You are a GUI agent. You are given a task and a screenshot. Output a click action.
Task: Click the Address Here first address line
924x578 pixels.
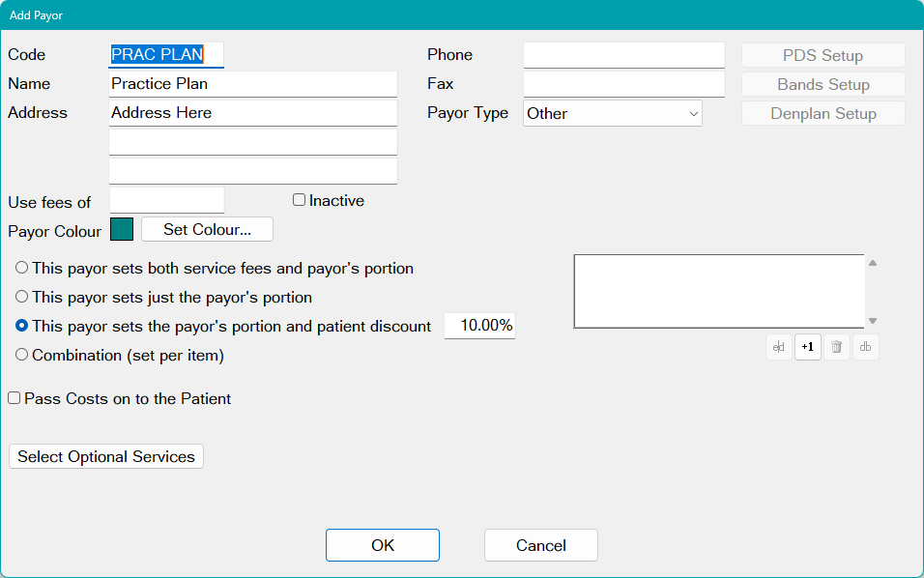[253, 112]
